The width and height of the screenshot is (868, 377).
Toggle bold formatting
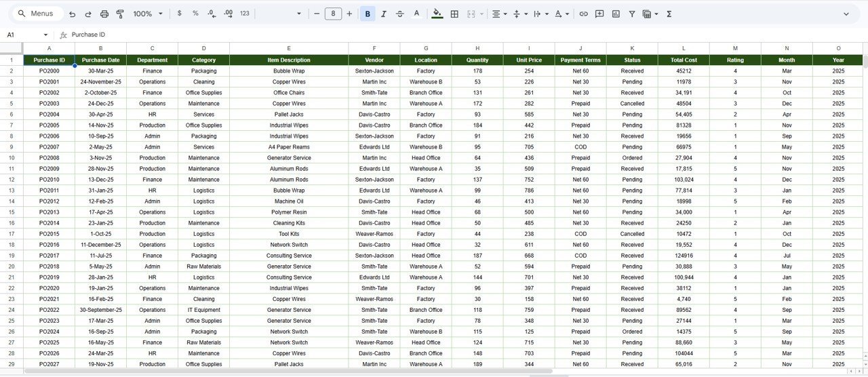click(x=368, y=14)
